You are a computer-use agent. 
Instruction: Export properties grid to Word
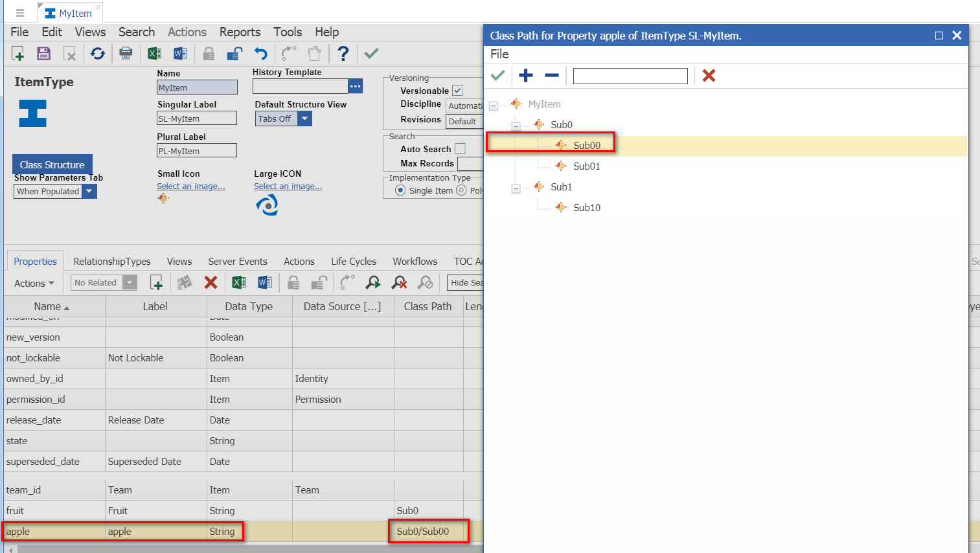tap(265, 282)
